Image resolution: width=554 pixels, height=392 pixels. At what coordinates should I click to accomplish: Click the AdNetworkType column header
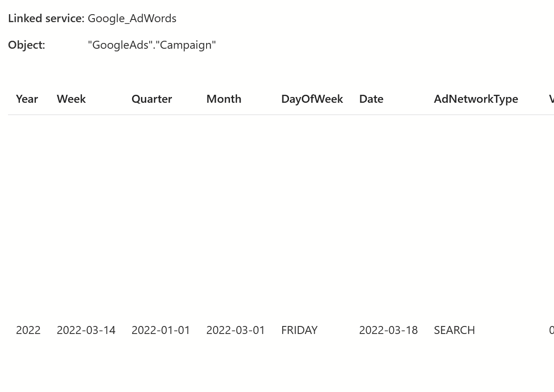(476, 99)
